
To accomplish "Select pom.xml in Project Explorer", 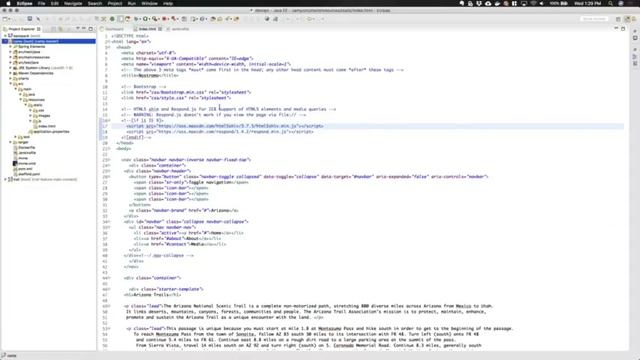I will click(23, 169).
